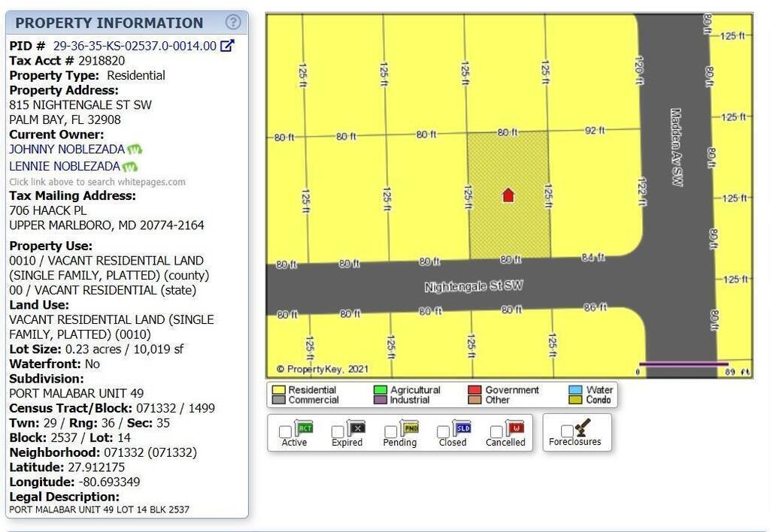This screenshot has height=532, width=770.
Task: Click the red house marker on map
Action: tap(508, 195)
